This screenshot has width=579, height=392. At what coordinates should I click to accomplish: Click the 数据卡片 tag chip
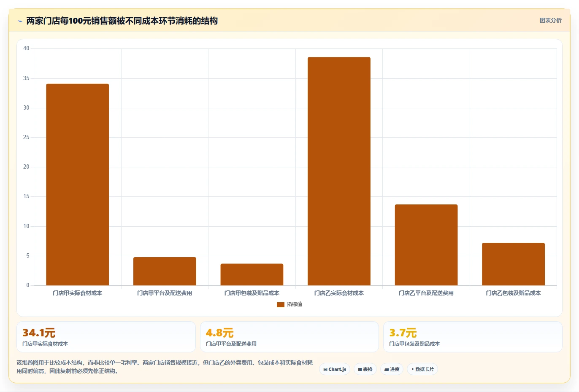pyautogui.click(x=422, y=369)
